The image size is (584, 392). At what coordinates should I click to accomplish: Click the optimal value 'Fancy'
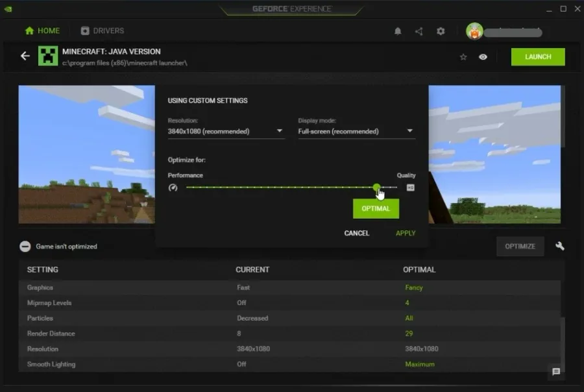pyautogui.click(x=414, y=288)
